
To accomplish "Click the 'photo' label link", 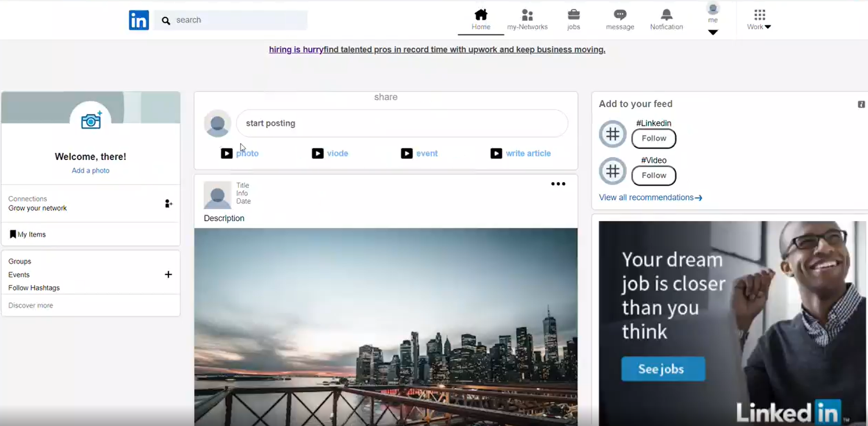I will 247,153.
